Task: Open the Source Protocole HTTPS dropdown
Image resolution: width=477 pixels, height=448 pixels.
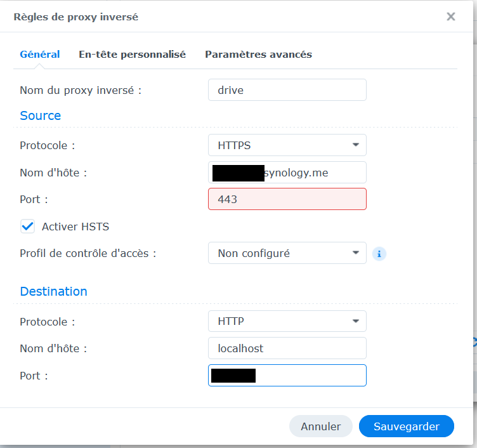Action: pos(287,145)
